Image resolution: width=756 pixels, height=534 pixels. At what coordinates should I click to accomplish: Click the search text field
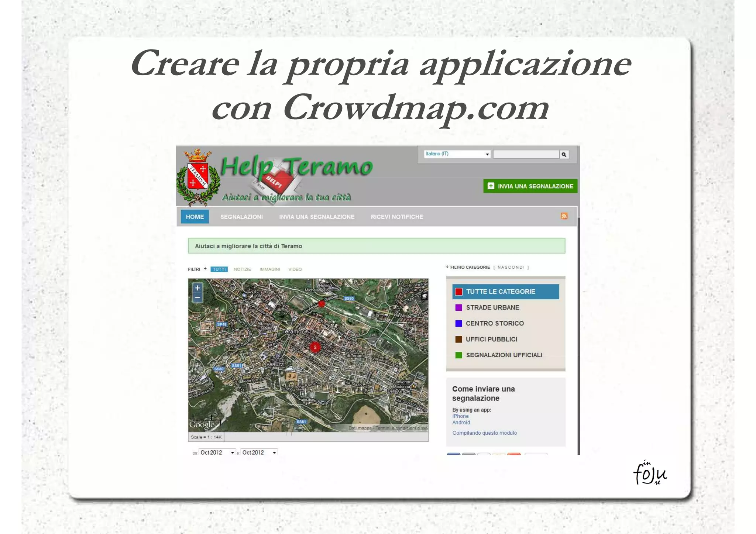click(526, 155)
